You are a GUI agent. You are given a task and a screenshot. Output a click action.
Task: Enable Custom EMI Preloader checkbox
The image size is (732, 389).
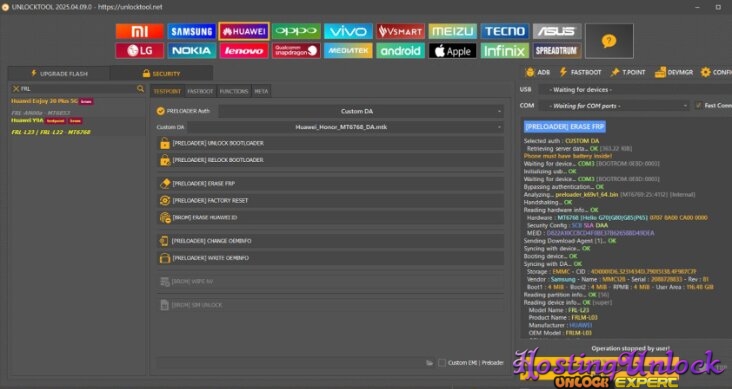(442, 363)
